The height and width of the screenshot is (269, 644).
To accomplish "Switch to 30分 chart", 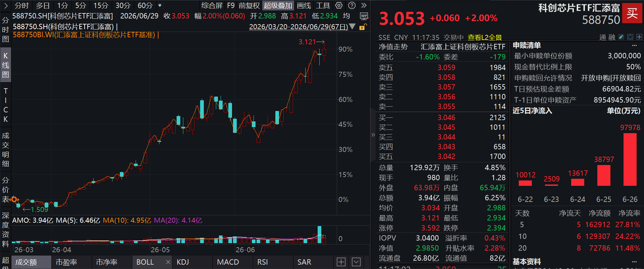I will [123, 5].
